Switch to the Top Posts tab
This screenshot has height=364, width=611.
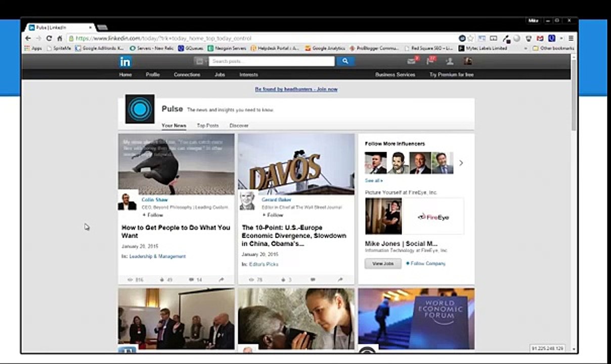[208, 125]
